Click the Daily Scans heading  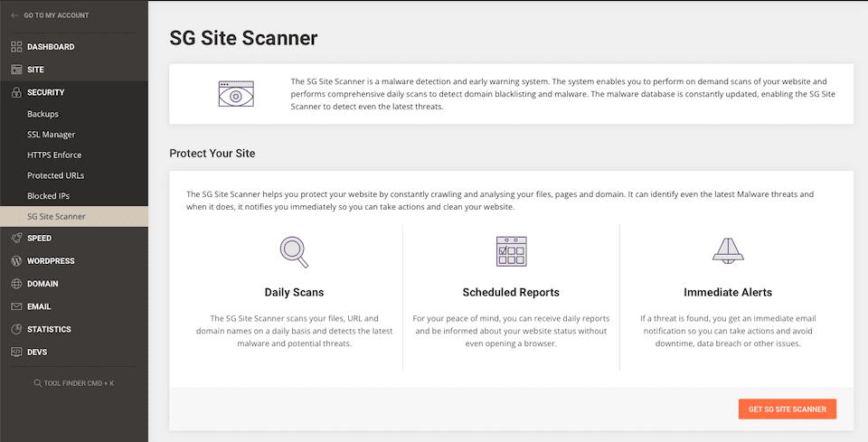point(294,293)
